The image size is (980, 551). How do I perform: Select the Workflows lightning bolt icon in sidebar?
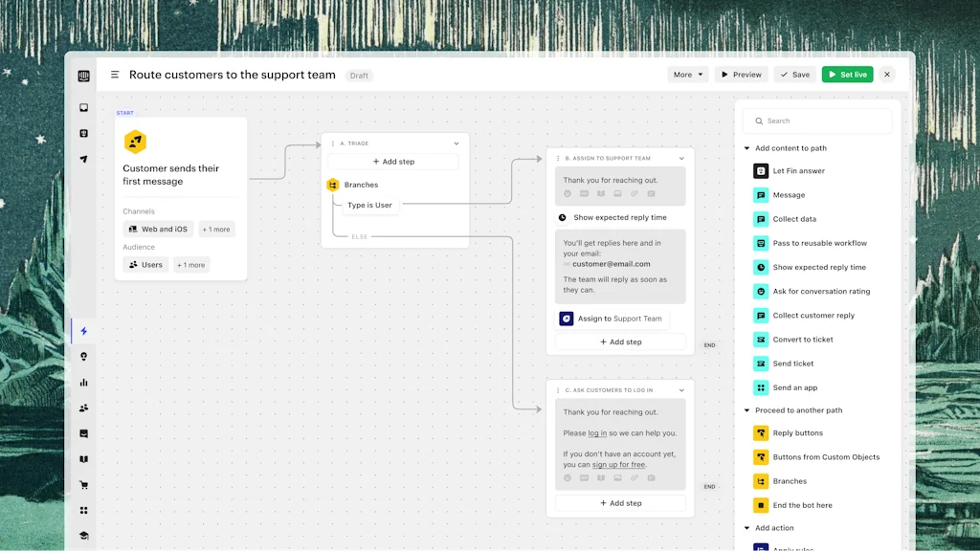click(x=84, y=331)
